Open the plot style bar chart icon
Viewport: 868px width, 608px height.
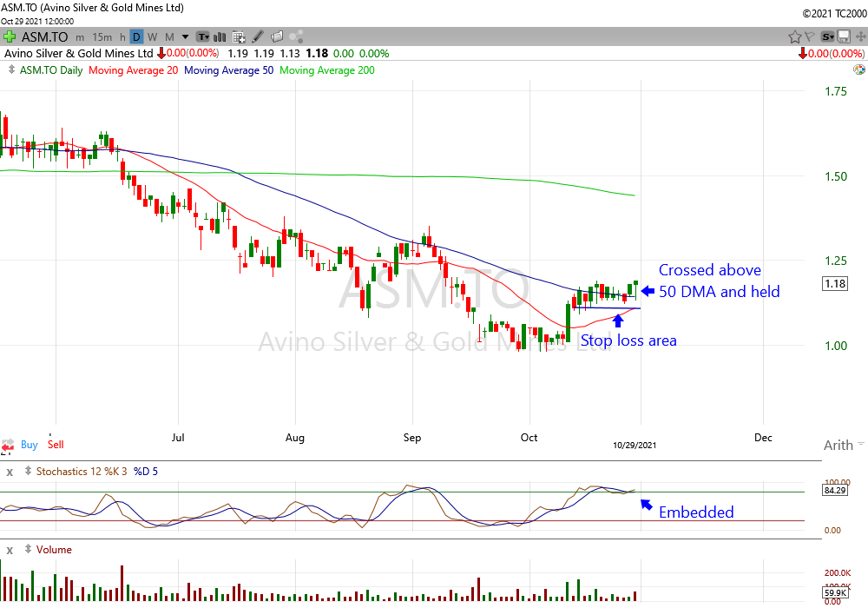(x=220, y=37)
